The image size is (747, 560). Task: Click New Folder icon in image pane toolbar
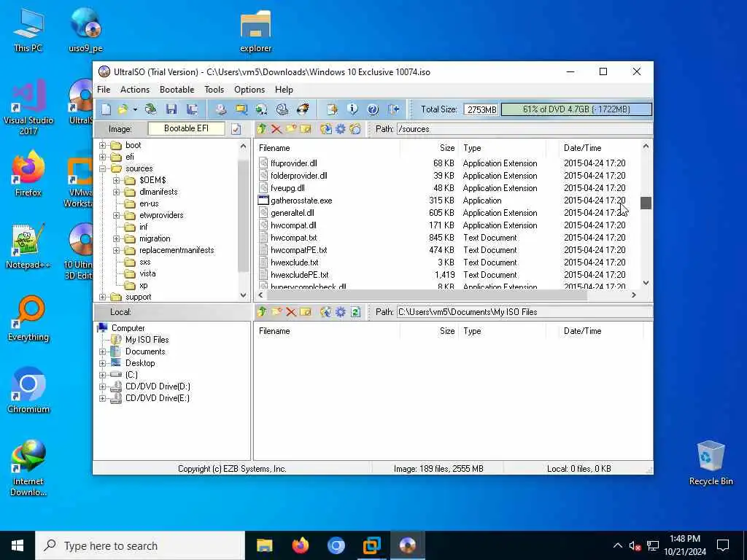[291, 129]
